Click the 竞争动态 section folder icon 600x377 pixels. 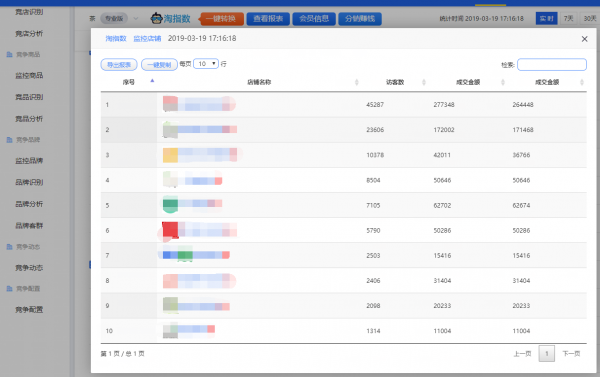point(10,247)
